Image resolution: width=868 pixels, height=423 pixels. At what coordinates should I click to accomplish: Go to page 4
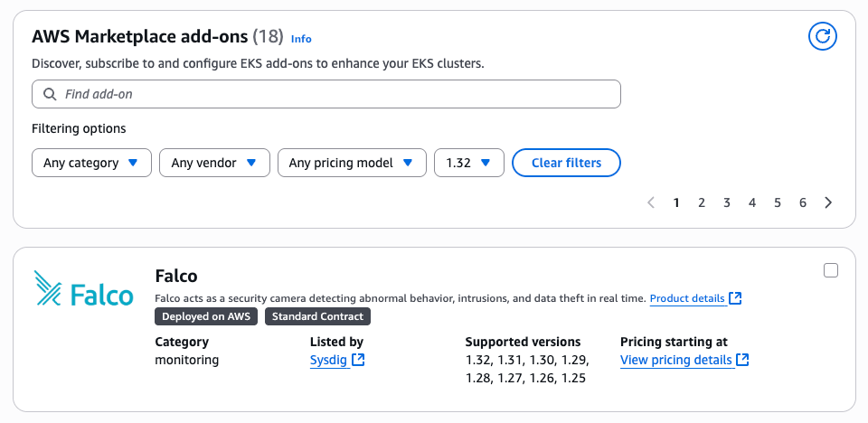tap(751, 202)
